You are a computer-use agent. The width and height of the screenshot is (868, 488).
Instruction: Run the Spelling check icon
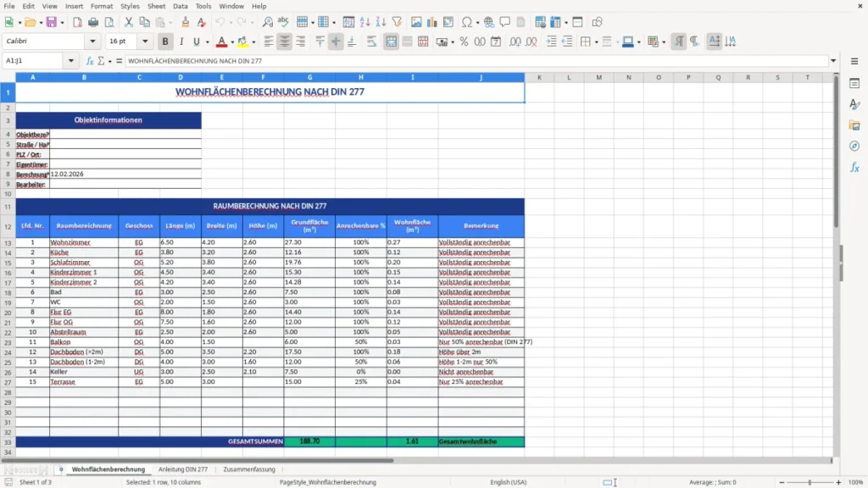click(x=283, y=22)
